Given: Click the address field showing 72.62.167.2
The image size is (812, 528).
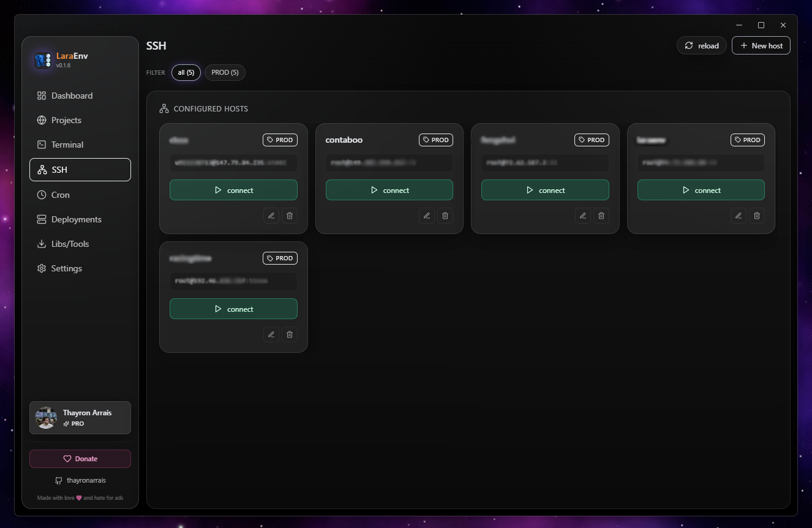Looking at the screenshot, I should click(x=545, y=163).
